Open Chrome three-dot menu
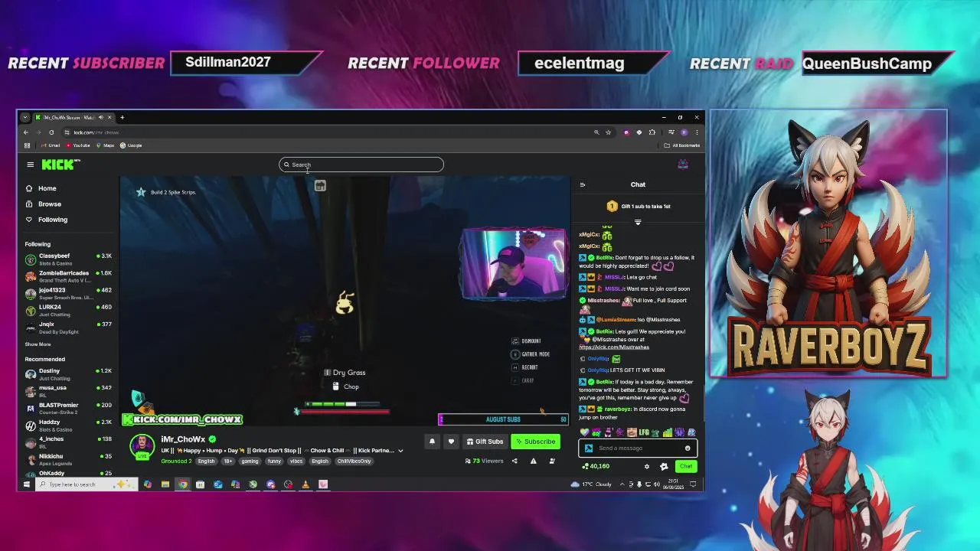The image size is (980, 551). tap(697, 132)
